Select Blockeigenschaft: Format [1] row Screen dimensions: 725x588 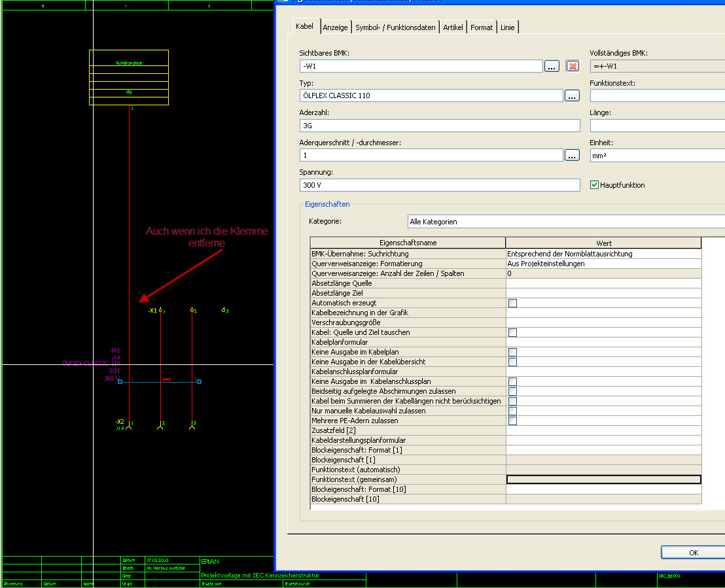click(506, 450)
